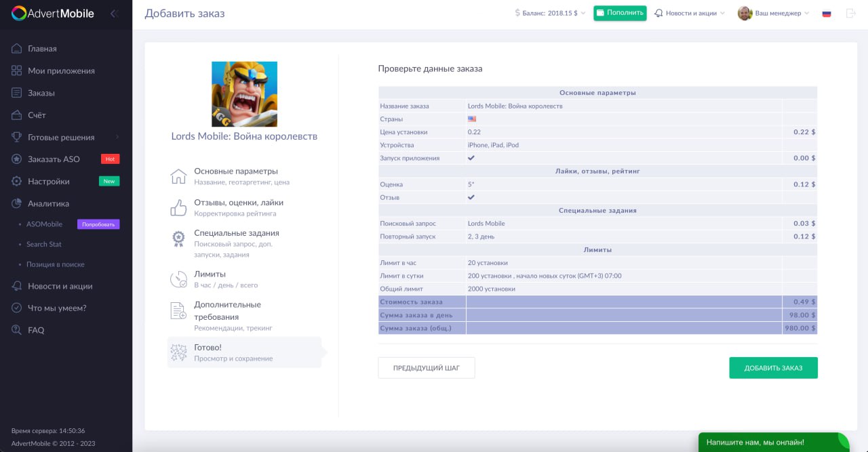Open the balance dropdown arrow

click(x=583, y=14)
